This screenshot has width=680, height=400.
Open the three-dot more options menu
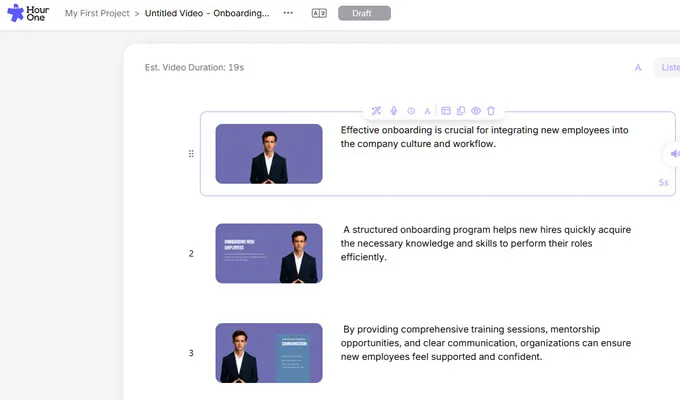288,13
